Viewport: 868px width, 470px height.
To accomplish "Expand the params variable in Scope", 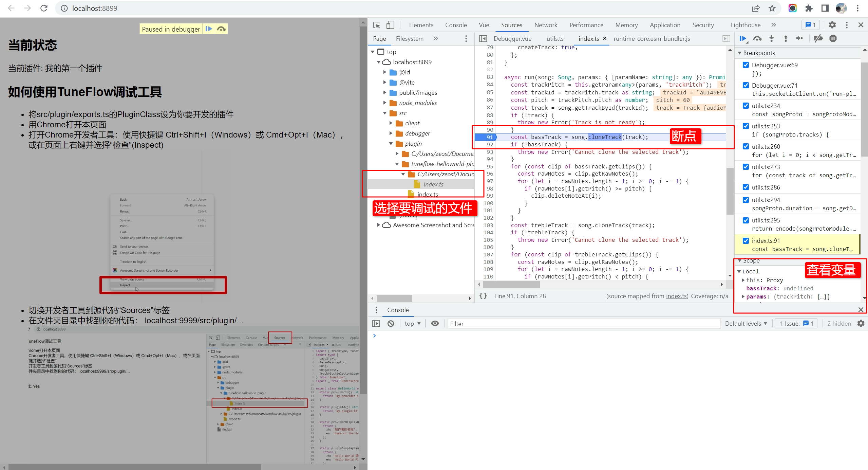I will 743,296.
